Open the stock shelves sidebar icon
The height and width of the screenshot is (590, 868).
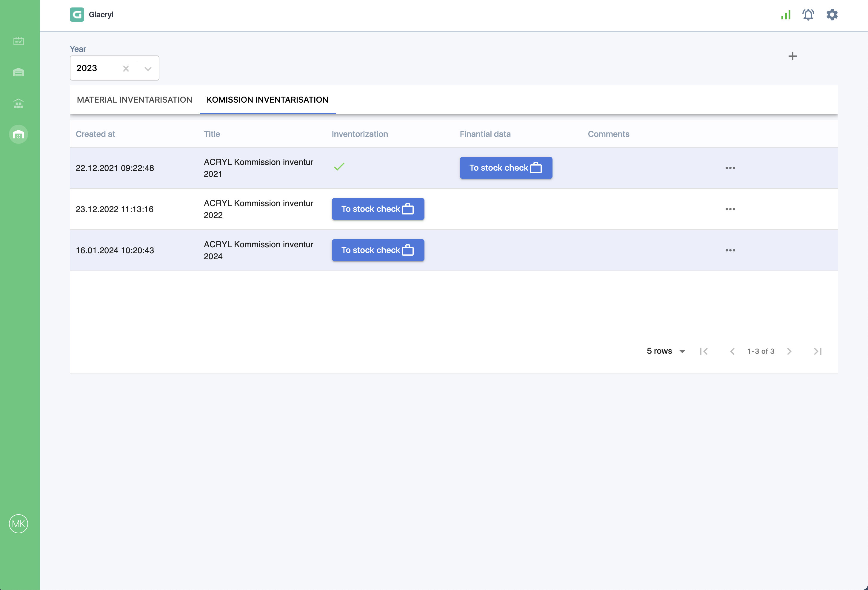18,104
